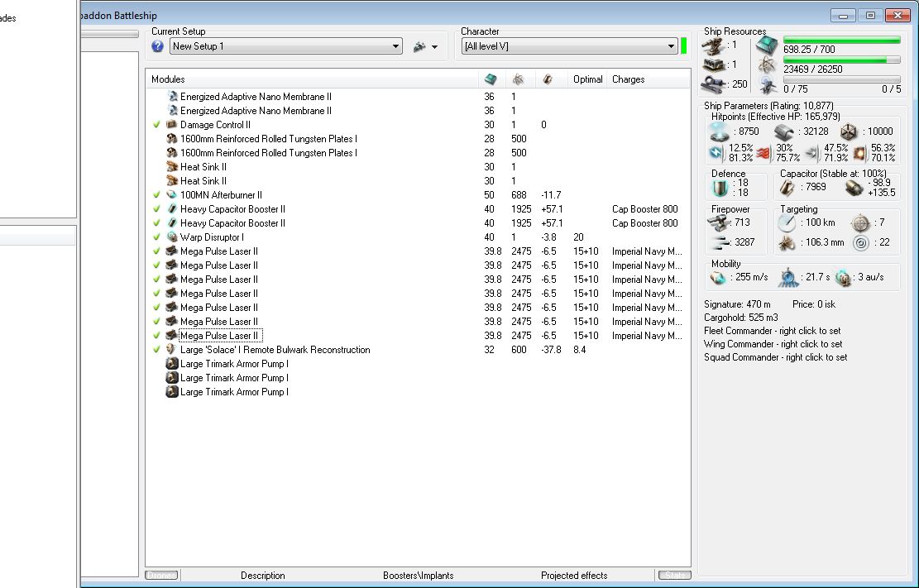
Task: Click the Squad Commander right click to set line
Action: pos(775,357)
